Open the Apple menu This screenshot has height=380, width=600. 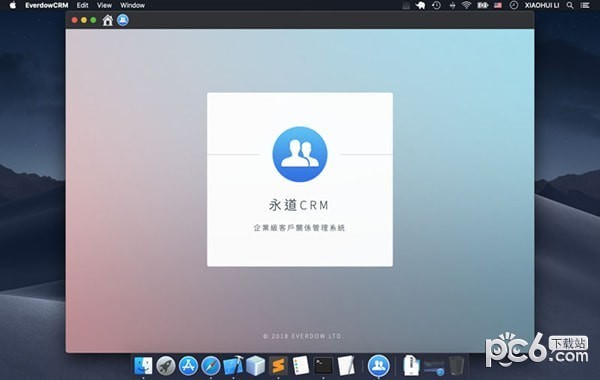point(13,5)
